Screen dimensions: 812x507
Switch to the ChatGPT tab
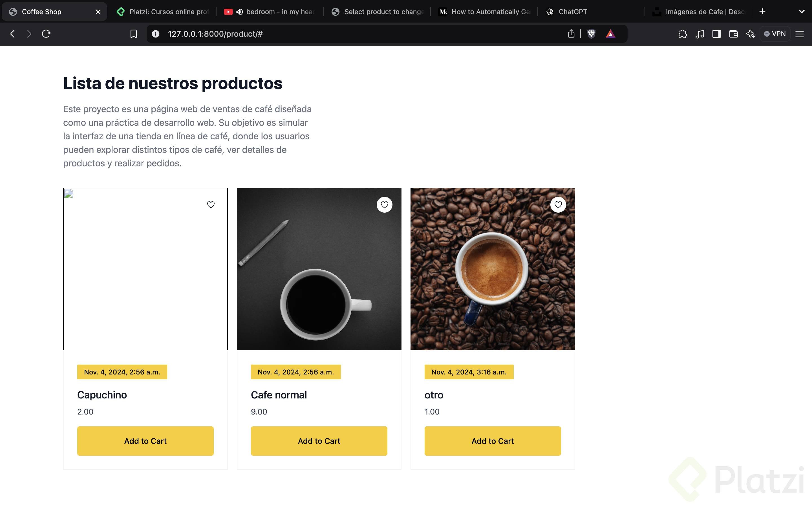(x=572, y=12)
